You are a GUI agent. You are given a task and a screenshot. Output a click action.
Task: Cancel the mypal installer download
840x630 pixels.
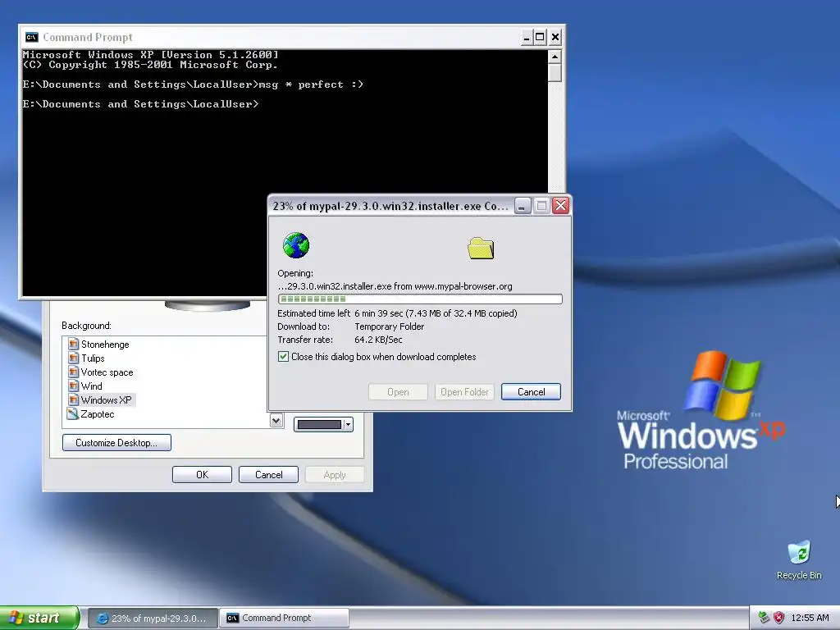[531, 391]
